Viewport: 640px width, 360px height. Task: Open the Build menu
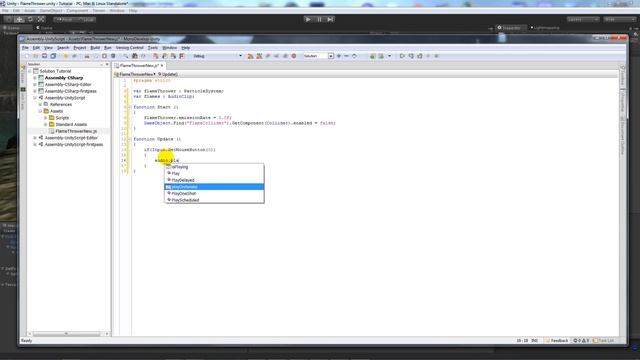coord(95,48)
